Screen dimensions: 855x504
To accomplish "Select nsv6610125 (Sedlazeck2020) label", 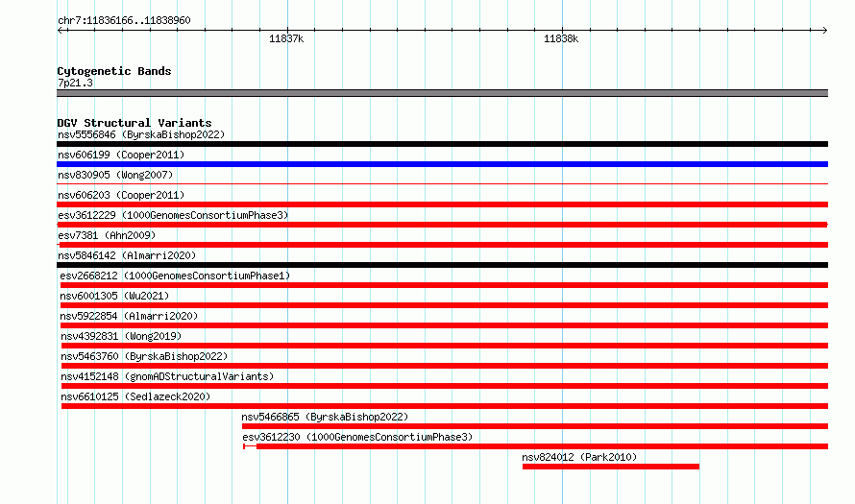I will pyautogui.click(x=135, y=396).
